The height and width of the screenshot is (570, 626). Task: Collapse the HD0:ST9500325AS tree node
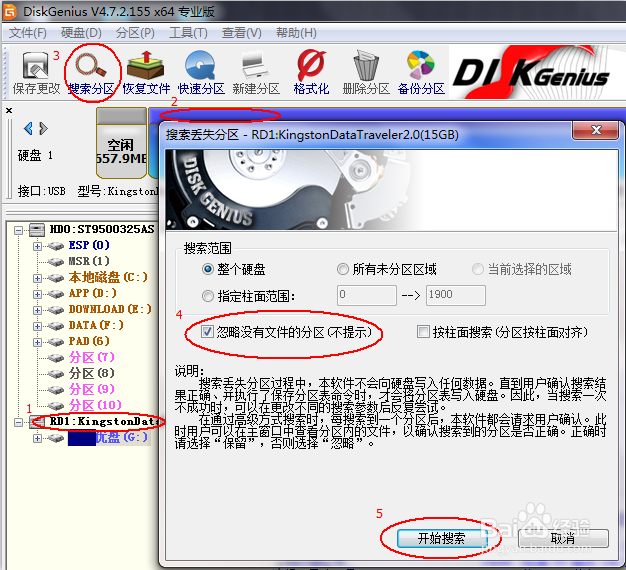[x=18, y=230]
